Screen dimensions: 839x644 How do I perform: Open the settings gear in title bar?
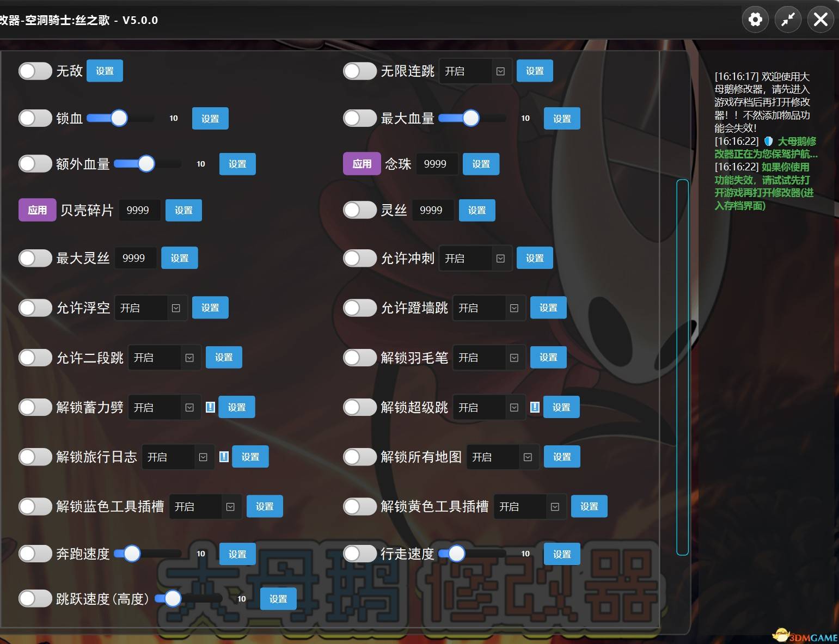click(x=755, y=20)
